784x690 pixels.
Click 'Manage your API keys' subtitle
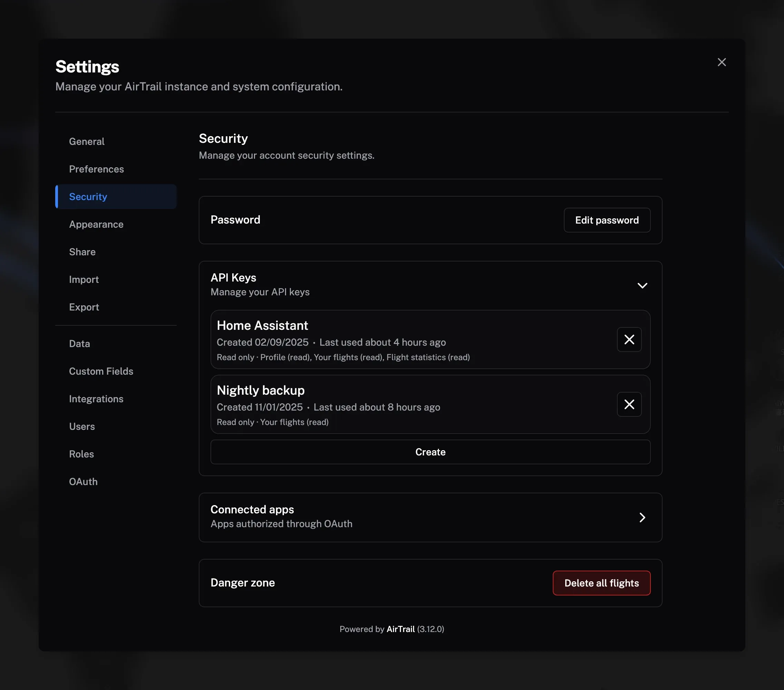tap(260, 292)
